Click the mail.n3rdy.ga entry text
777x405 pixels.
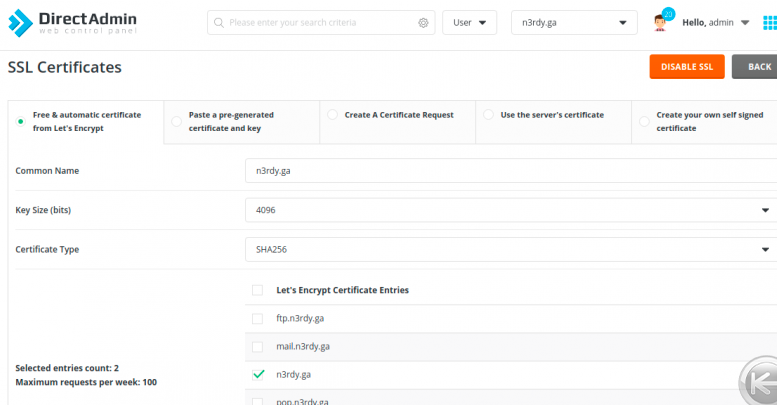pos(303,347)
